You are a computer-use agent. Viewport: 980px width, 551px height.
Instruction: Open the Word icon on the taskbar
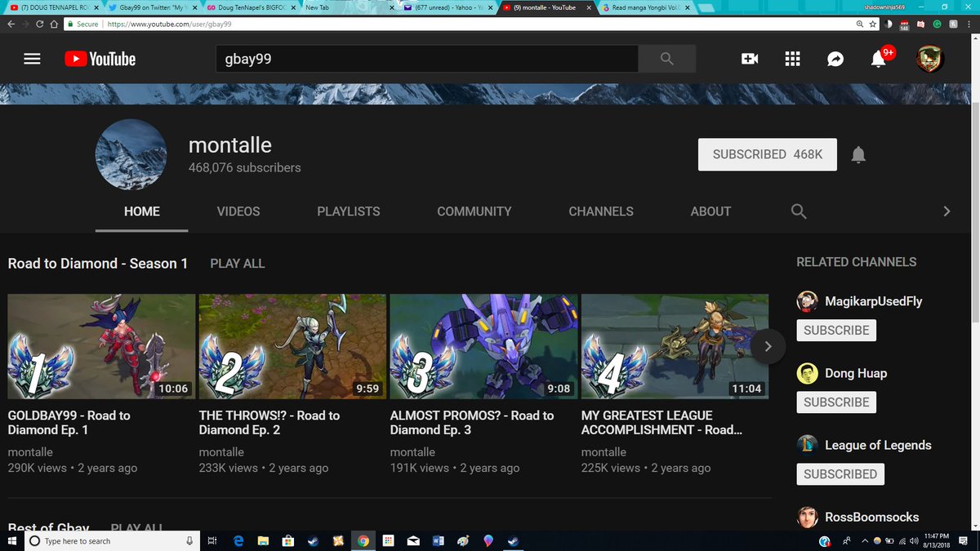pos(438,541)
